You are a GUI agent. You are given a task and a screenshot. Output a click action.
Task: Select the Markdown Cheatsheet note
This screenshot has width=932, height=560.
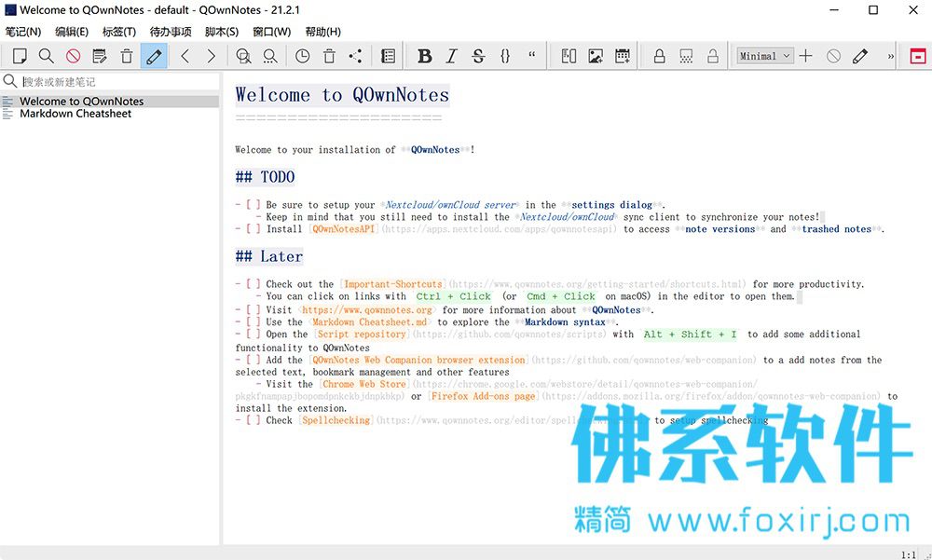[110, 114]
